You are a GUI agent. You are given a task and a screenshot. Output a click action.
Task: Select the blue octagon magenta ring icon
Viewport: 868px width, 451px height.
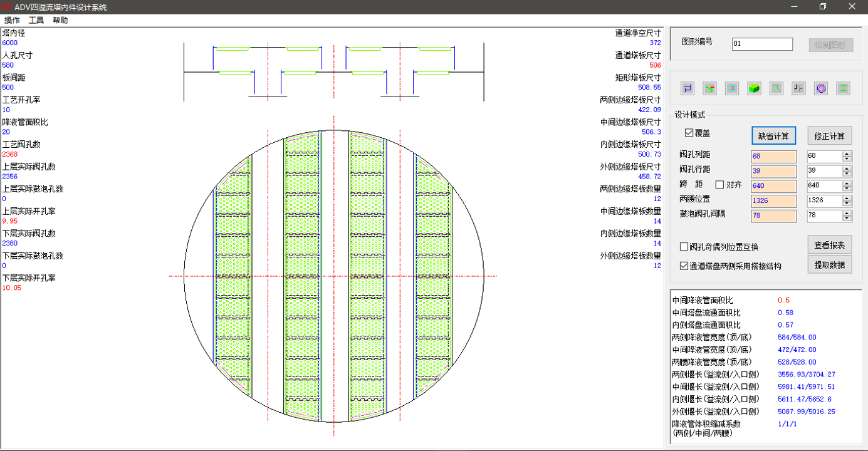tap(821, 89)
